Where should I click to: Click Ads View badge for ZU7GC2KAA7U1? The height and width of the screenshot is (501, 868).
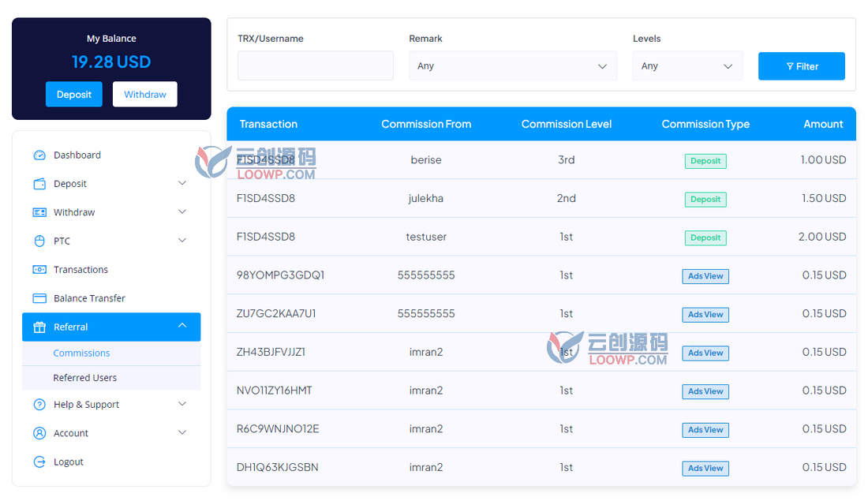click(x=705, y=315)
